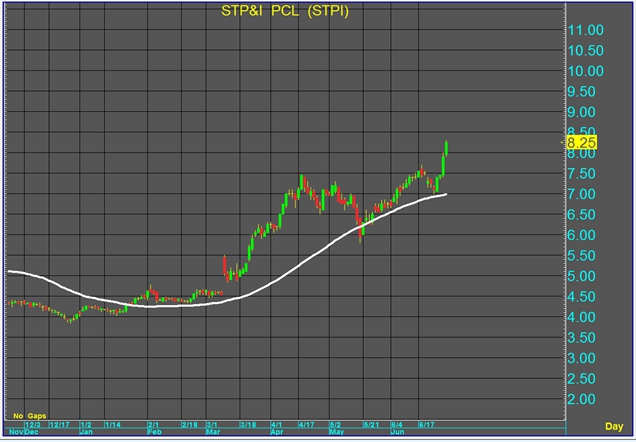Select the 5/21 date marker
The height and width of the screenshot is (442, 636).
[372, 425]
